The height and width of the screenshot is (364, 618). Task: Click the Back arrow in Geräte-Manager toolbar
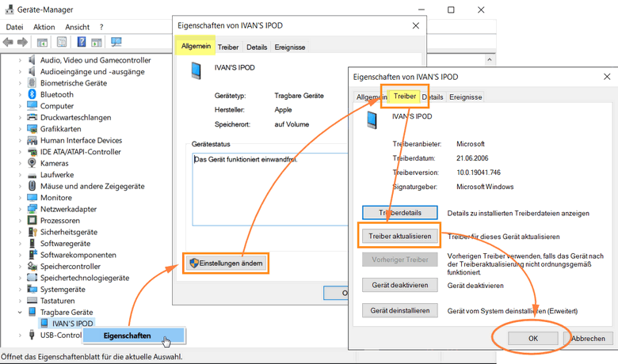(x=8, y=42)
